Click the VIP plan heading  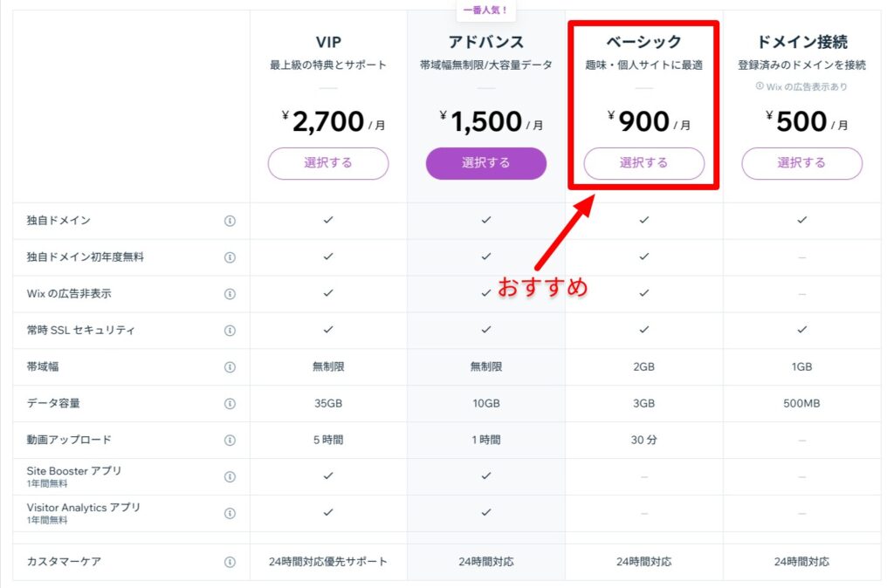328,42
